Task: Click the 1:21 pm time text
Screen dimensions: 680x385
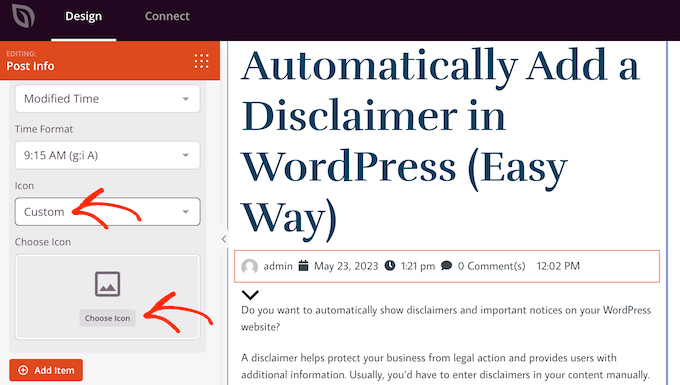Action: 418,266
